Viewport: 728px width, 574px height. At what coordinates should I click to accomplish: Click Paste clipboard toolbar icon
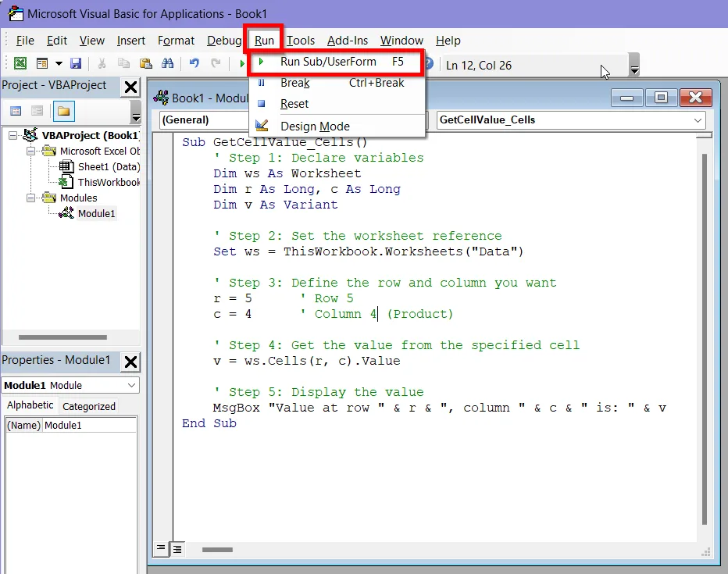tap(146, 63)
